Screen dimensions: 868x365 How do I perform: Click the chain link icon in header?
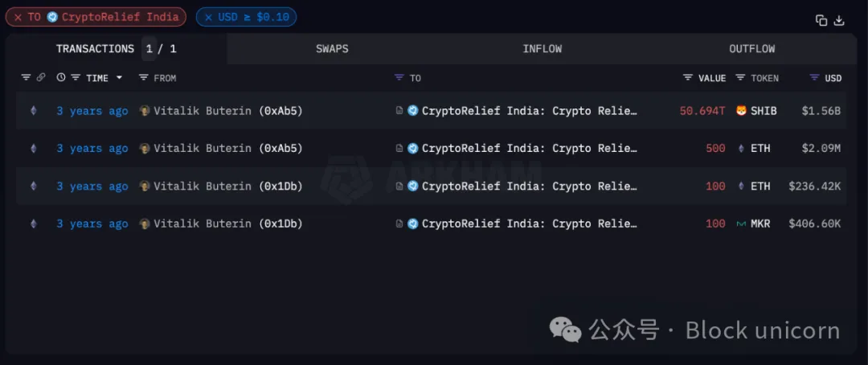(x=41, y=78)
